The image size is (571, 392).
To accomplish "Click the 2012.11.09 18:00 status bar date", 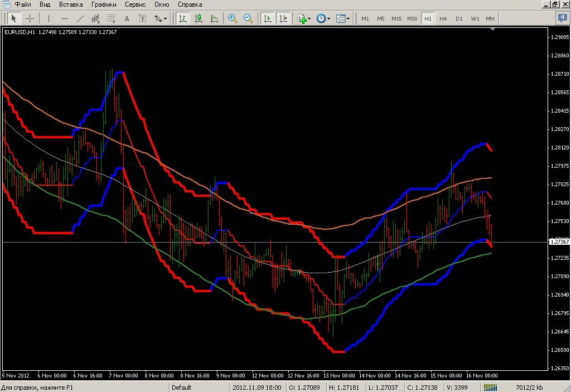I will [257, 388].
